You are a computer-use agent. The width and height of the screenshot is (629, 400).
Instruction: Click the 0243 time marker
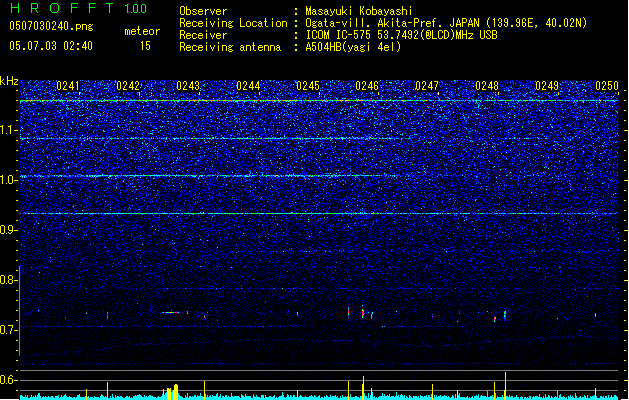[x=188, y=86]
